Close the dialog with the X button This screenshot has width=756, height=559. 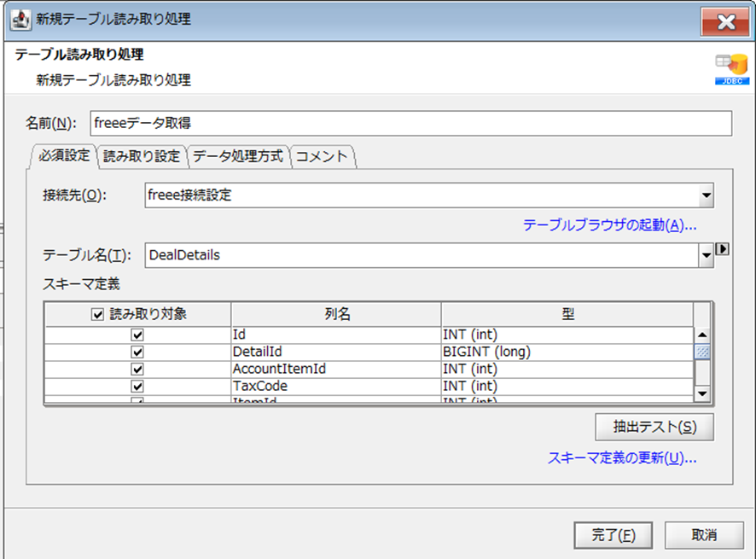point(725,21)
